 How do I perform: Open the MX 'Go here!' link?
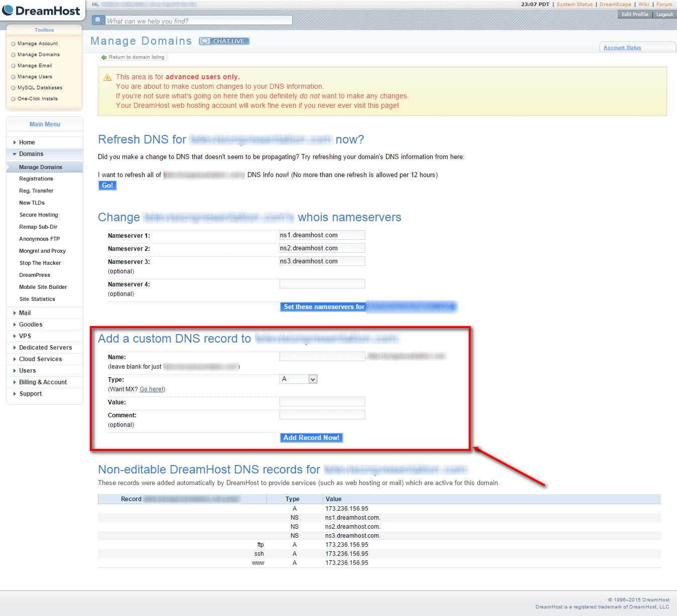coord(152,389)
